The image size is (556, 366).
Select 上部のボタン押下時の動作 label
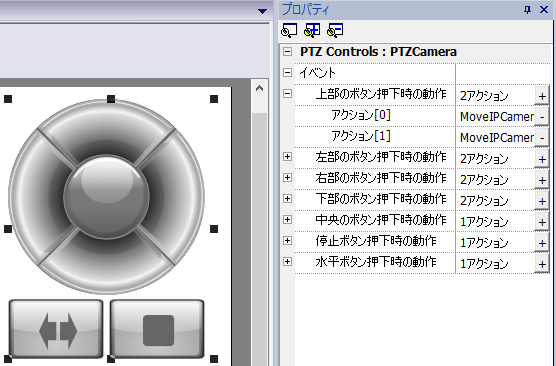[381, 94]
